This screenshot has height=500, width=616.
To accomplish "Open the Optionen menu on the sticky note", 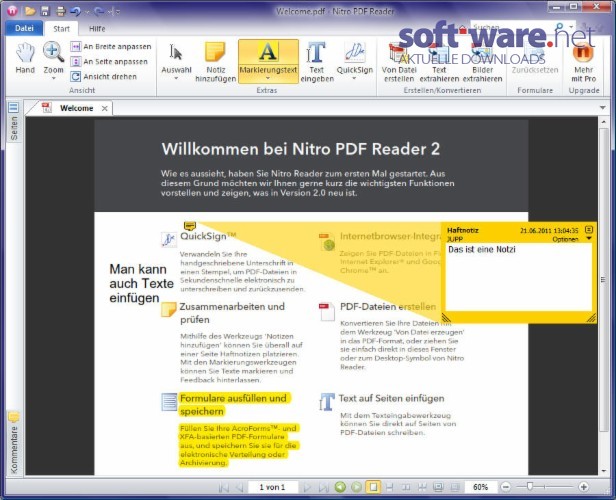I will pos(572,239).
